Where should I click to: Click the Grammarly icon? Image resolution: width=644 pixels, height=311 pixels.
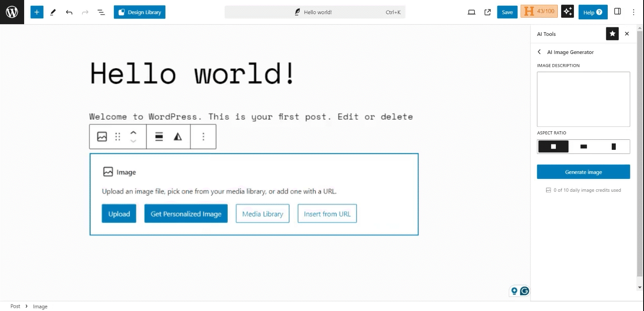524,291
